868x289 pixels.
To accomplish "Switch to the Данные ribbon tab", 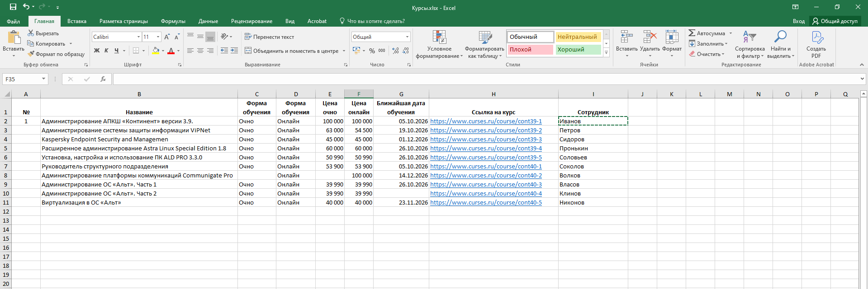I will coord(208,21).
